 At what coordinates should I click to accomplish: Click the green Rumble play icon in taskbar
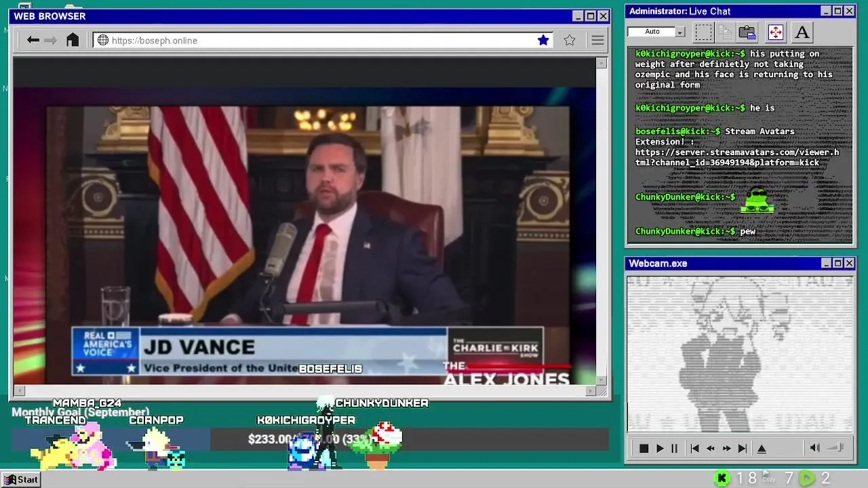807,479
